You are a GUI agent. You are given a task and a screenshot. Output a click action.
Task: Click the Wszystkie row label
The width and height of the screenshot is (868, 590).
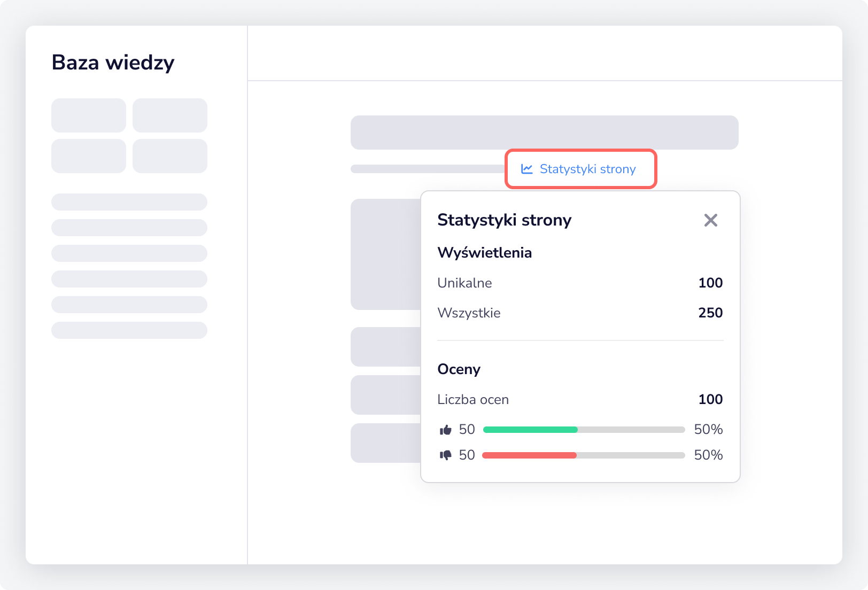tap(469, 313)
